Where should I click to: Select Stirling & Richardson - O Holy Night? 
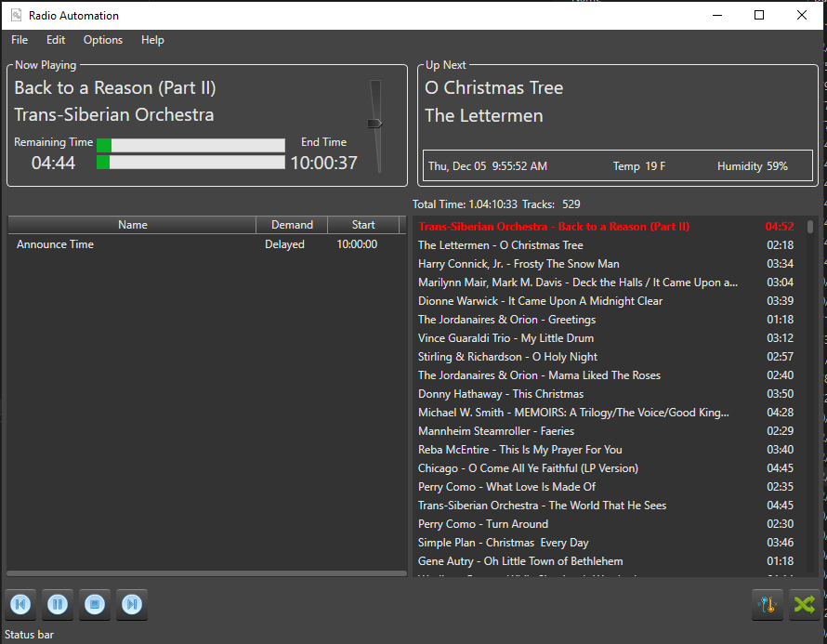coord(607,357)
